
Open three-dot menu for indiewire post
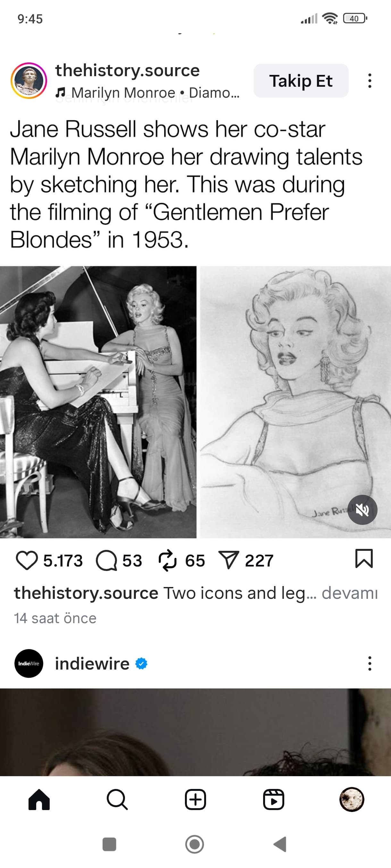point(370,663)
